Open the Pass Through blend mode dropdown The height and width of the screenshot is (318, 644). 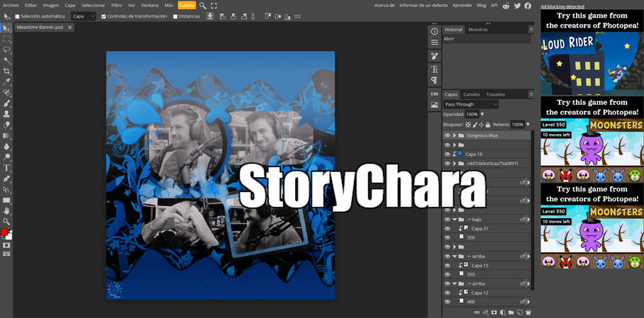471,104
